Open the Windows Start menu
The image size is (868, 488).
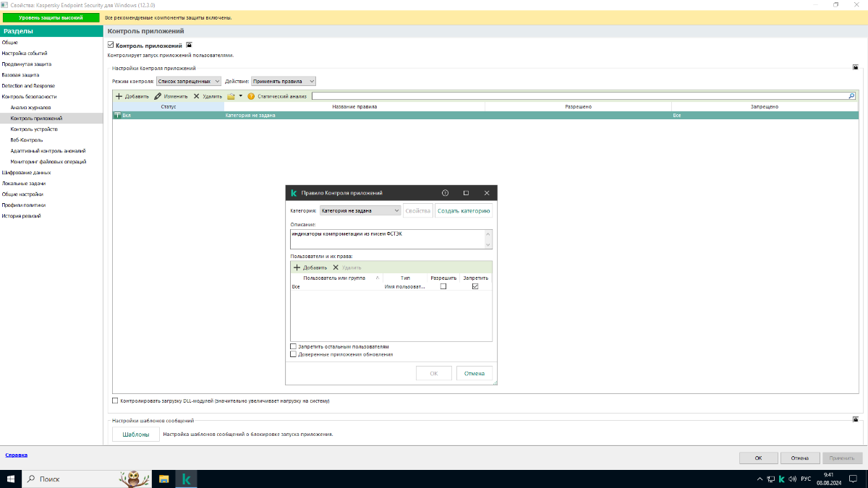pyautogui.click(x=10, y=479)
